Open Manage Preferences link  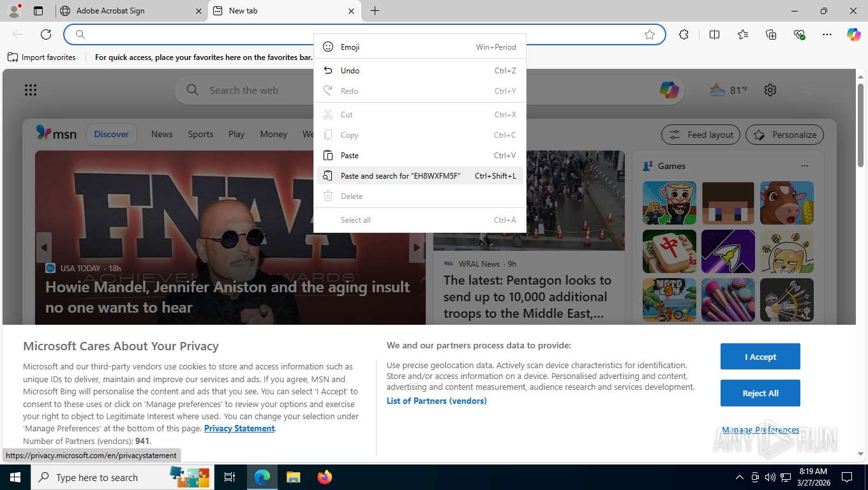[761, 430]
